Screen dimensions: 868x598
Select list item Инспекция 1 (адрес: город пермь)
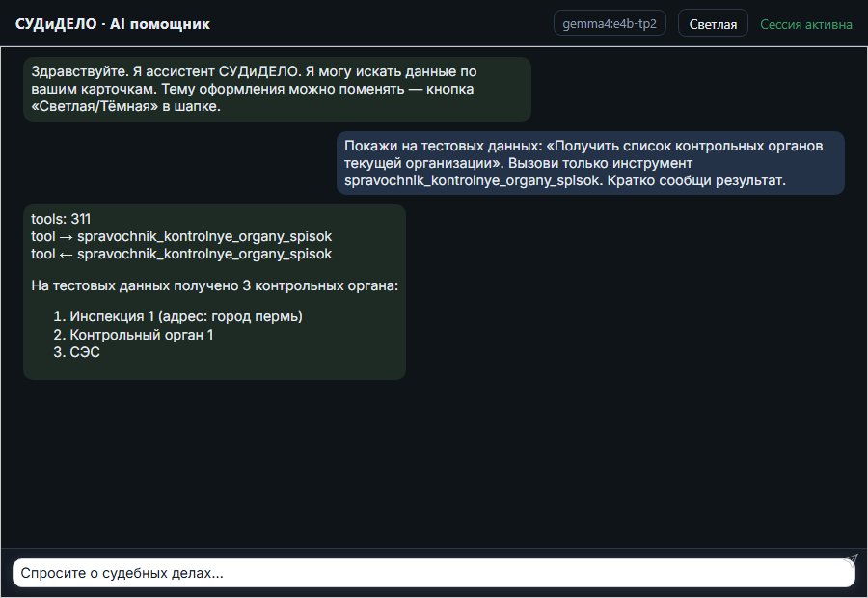tap(186, 316)
